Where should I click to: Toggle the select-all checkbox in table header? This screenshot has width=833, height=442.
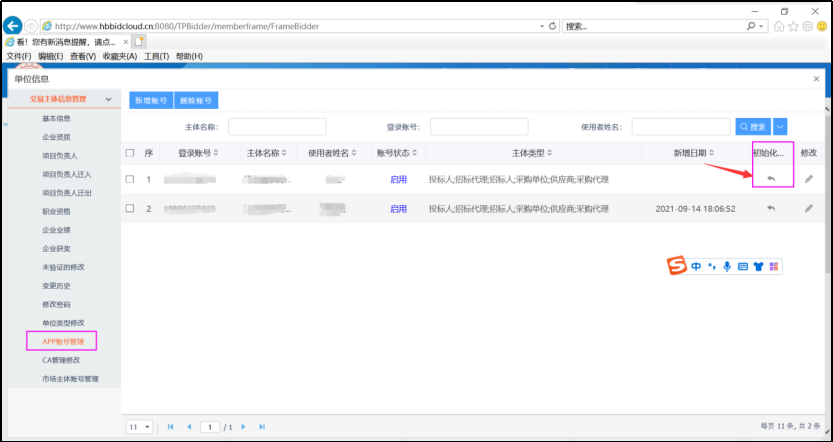coord(130,153)
